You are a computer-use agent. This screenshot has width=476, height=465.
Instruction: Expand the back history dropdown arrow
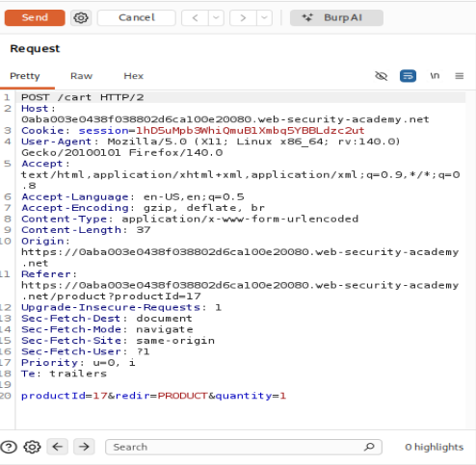pyautogui.click(x=216, y=17)
